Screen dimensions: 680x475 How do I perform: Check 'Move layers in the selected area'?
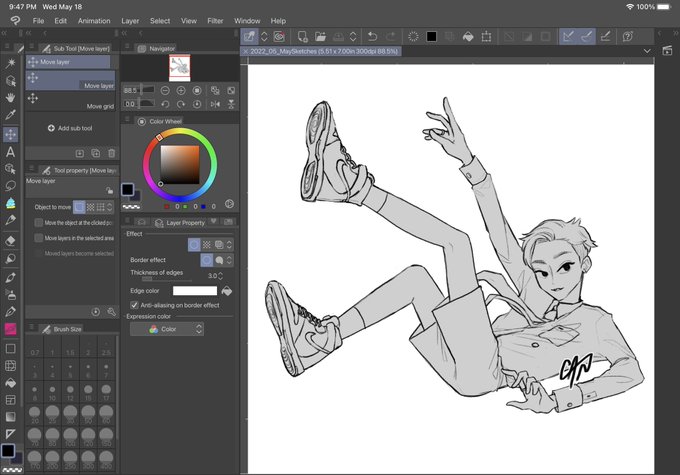tap(39, 238)
